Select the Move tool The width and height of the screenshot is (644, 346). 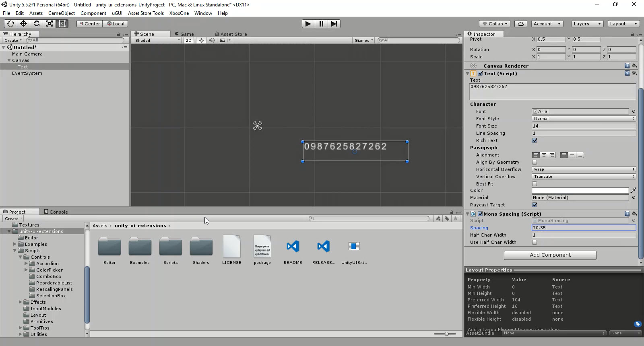tap(23, 24)
